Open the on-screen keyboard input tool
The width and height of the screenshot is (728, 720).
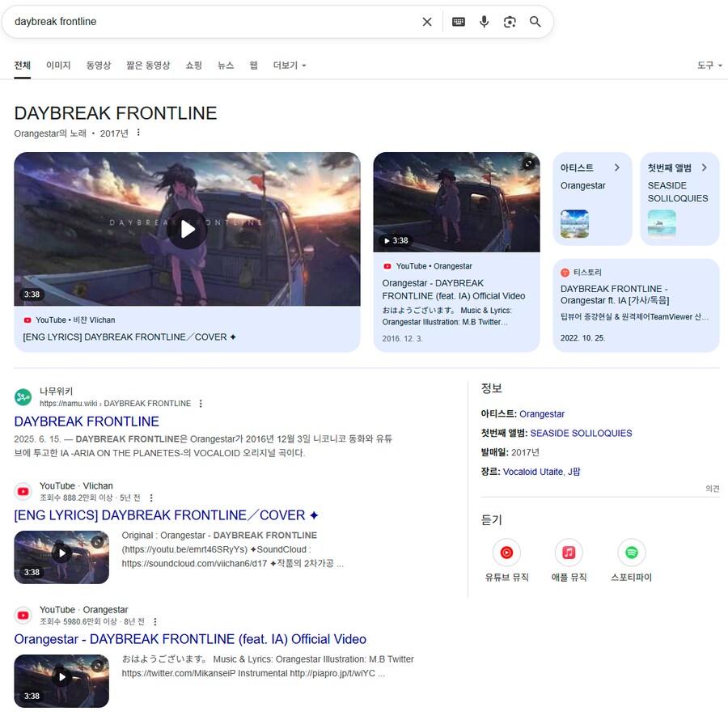tap(459, 22)
